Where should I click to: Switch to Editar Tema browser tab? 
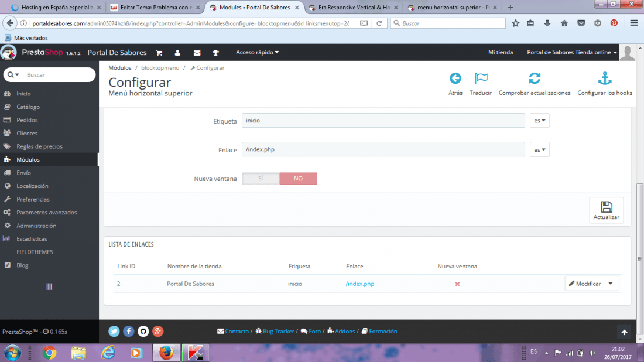tap(155, 8)
